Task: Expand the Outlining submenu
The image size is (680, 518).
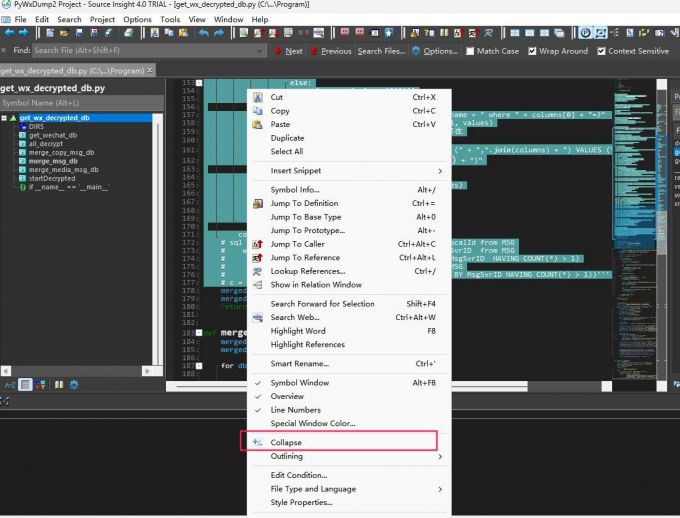Action: (349, 456)
